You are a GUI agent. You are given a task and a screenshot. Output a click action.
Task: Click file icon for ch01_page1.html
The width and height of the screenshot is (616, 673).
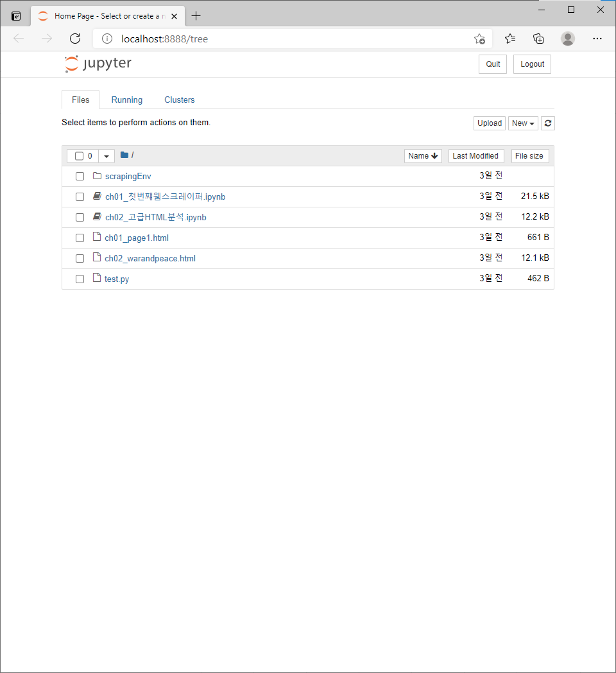point(97,237)
